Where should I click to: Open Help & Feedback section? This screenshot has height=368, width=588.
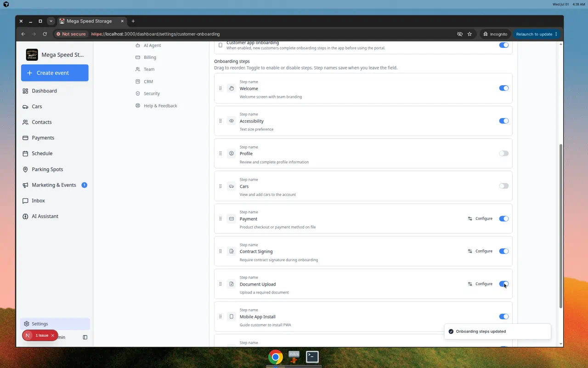157,106
